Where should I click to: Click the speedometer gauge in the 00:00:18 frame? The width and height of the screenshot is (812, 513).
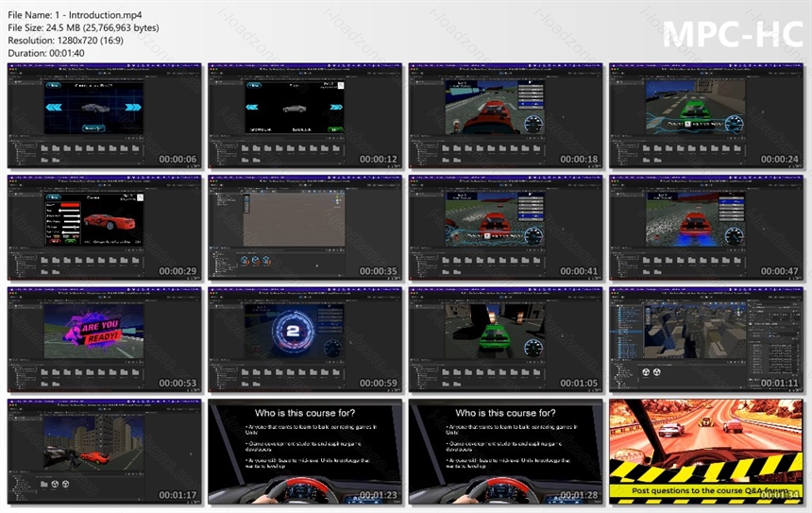533,125
